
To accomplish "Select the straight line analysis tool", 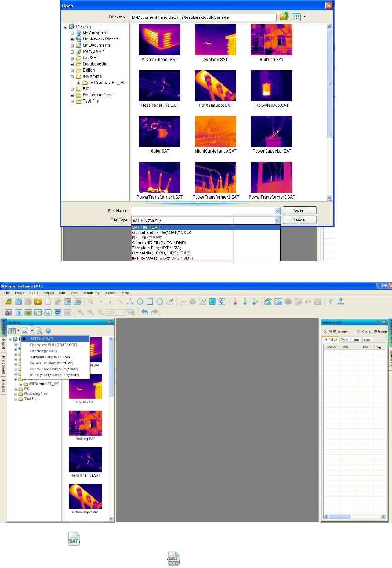I will tap(120, 302).
